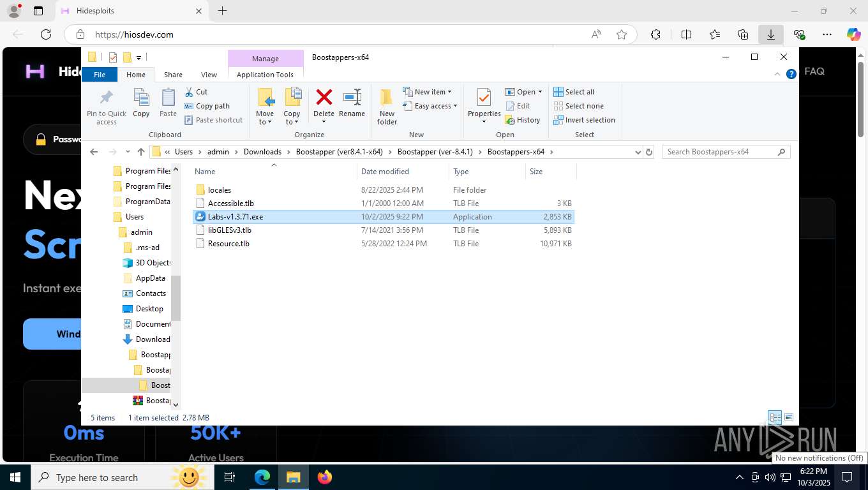Open Edge Copilot icon
Screen dimensions: 868x490
click(854, 34)
